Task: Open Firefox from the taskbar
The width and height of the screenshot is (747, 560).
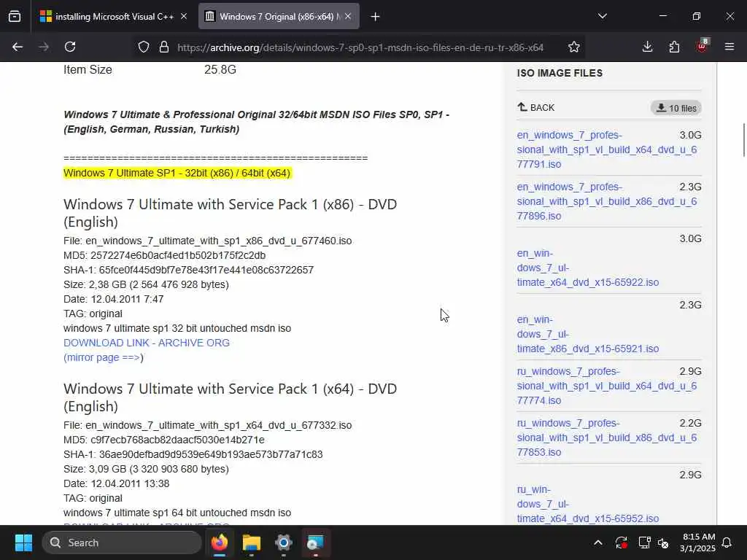Action: tap(220, 542)
